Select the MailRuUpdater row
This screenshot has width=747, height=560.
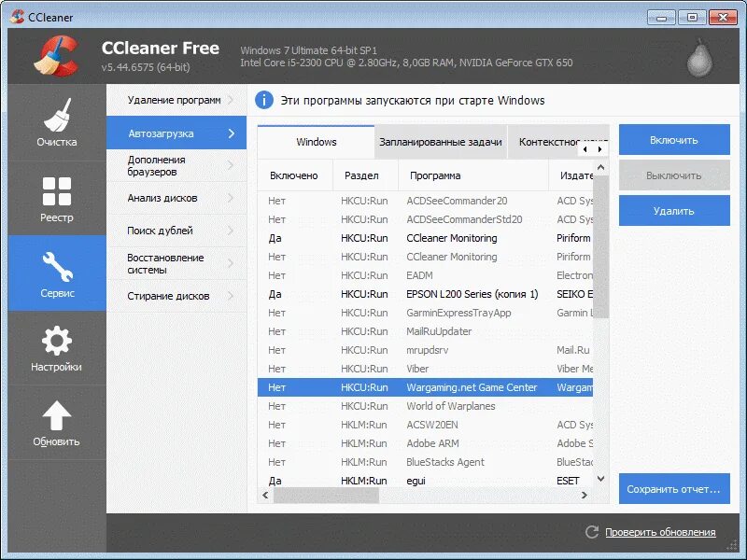(x=426, y=331)
